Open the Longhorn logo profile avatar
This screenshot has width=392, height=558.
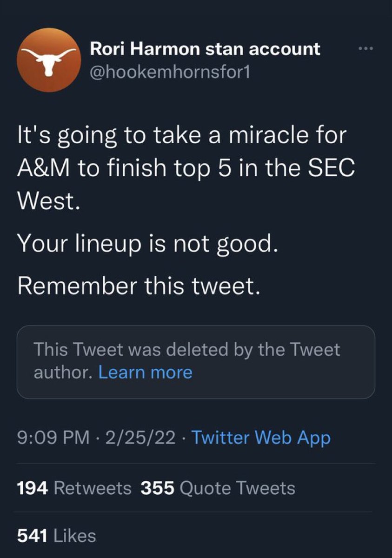[x=47, y=60]
